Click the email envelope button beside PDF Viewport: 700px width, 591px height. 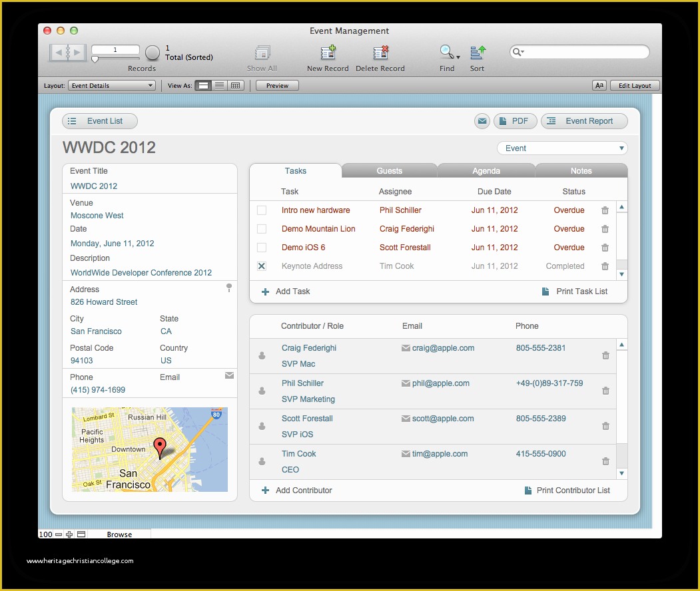pyautogui.click(x=482, y=121)
